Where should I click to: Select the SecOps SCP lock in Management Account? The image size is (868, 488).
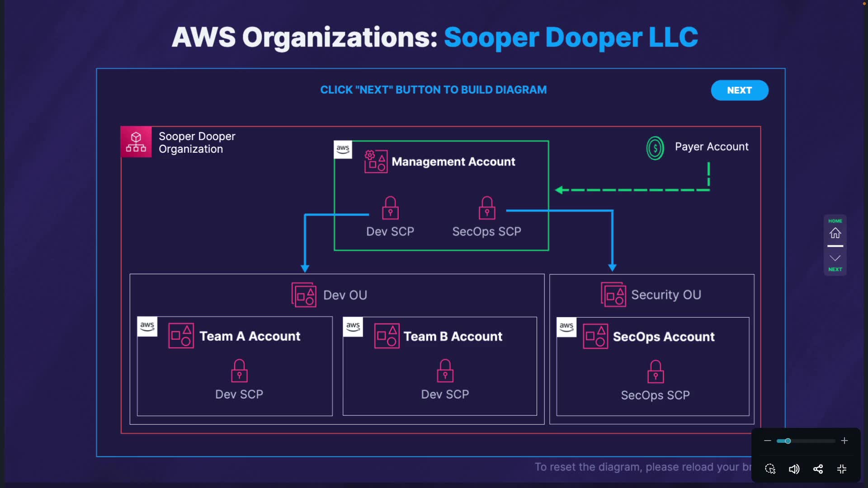click(x=487, y=208)
